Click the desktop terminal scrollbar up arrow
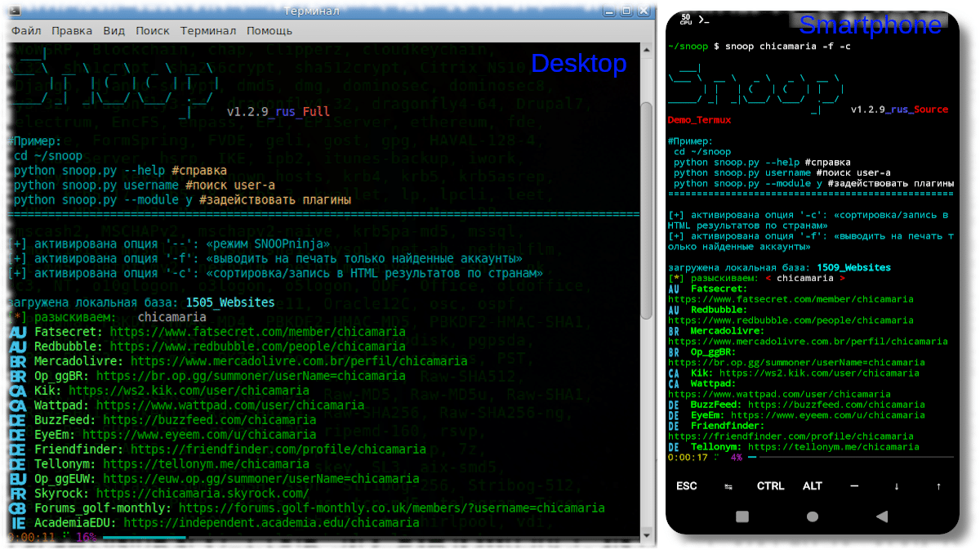 [x=646, y=49]
